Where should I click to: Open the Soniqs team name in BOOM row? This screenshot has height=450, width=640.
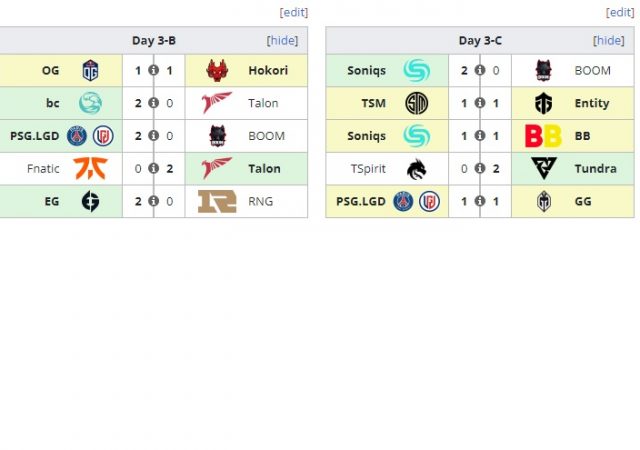tap(367, 71)
